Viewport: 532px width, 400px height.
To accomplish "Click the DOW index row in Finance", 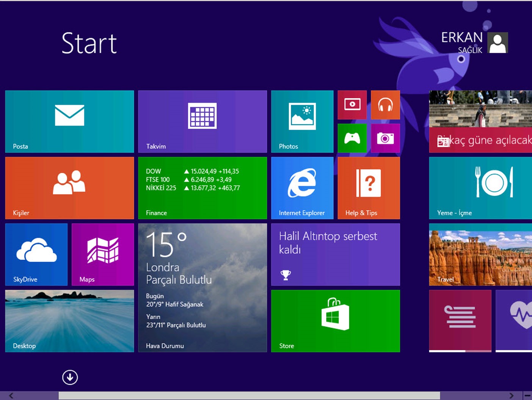I will [x=193, y=171].
